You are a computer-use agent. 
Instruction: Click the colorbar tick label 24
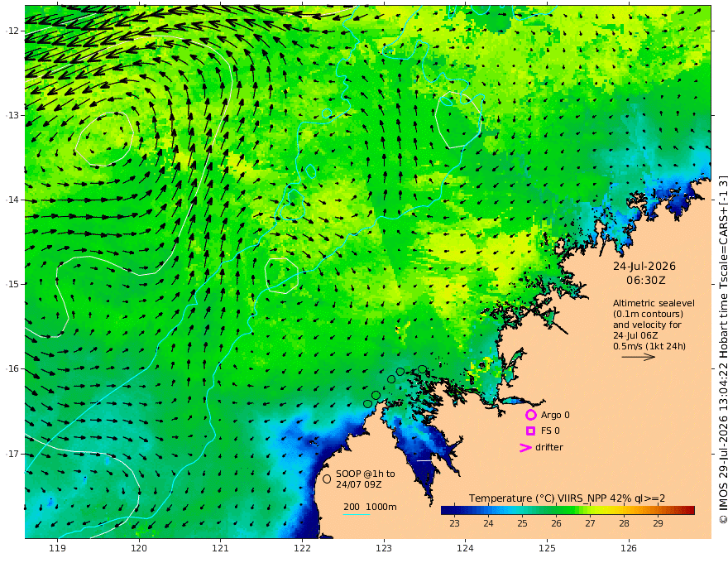click(488, 523)
